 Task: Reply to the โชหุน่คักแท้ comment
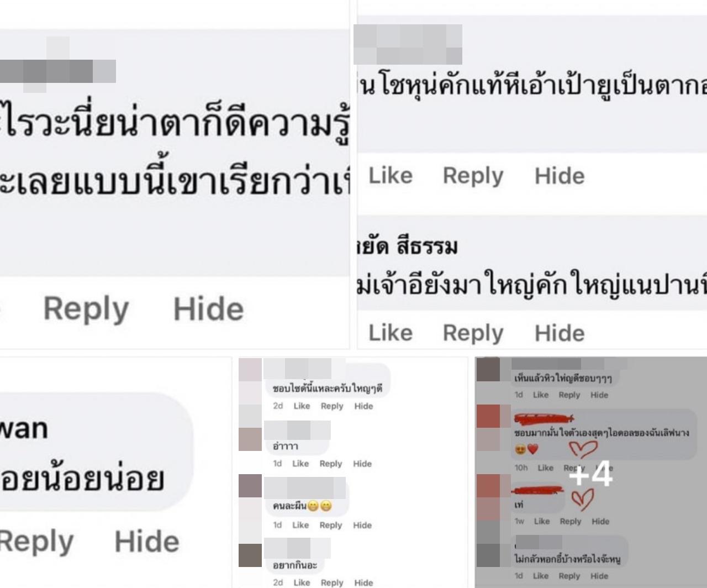pos(473,176)
